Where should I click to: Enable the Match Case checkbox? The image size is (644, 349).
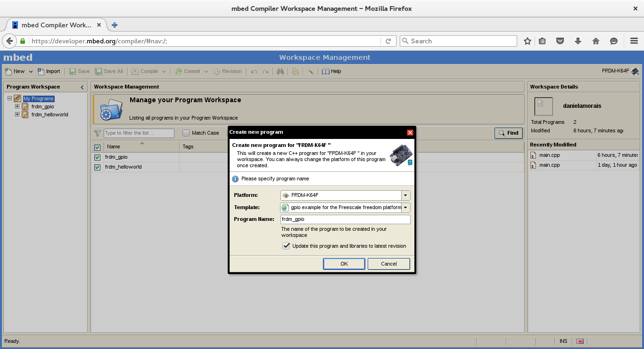click(x=186, y=133)
